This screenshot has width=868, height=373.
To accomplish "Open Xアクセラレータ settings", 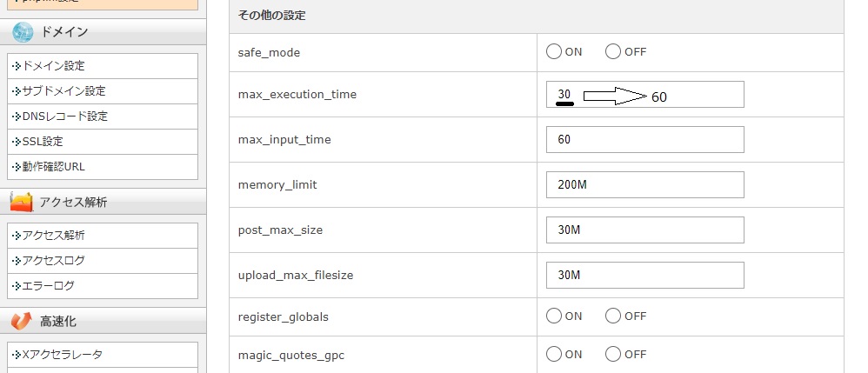I will coord(62,354).
